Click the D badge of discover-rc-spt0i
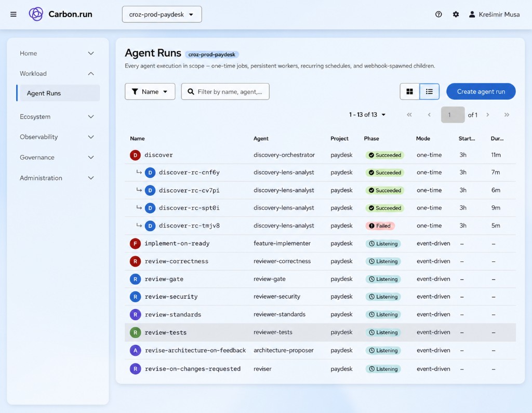 click(x=150, y=208)
